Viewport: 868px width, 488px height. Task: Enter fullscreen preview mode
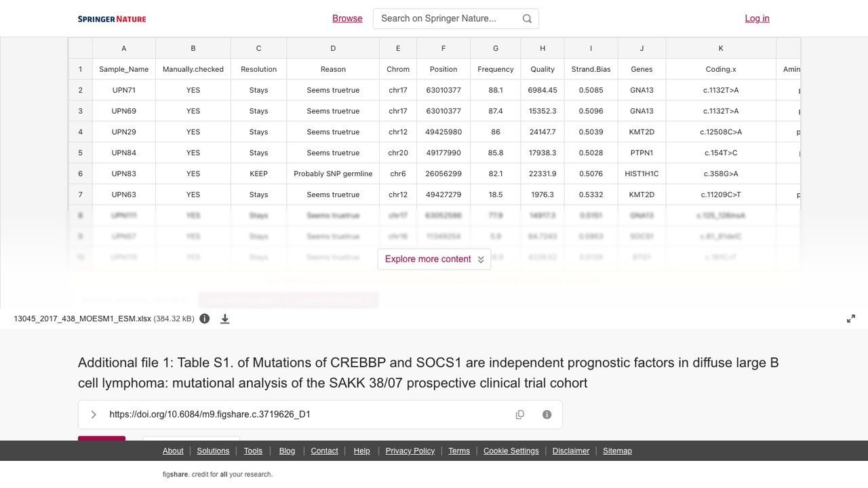(x=851, y=319)
